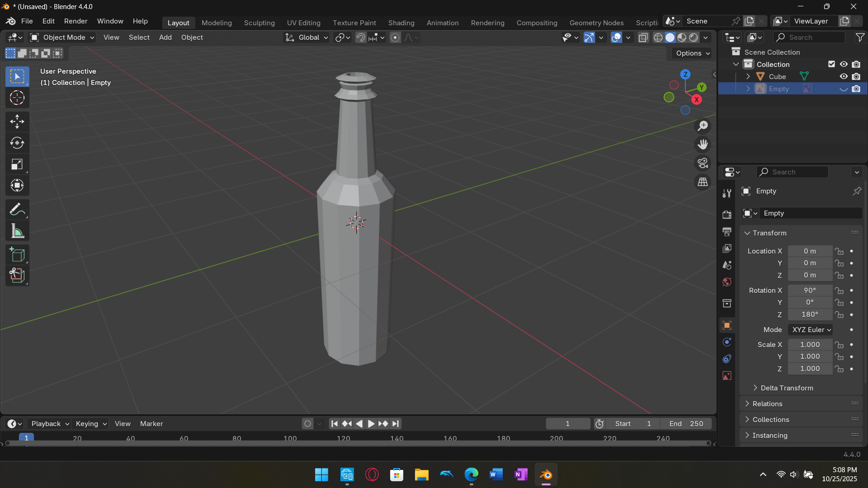Select the Annotate tool

pyautogui.click(x=17, y=210)
